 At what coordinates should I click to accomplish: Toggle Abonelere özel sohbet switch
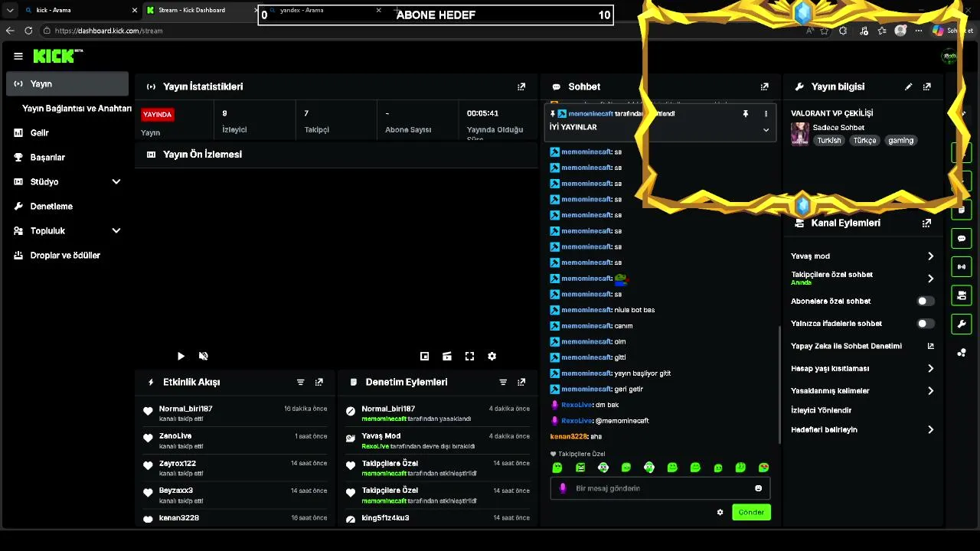[926, 302]
